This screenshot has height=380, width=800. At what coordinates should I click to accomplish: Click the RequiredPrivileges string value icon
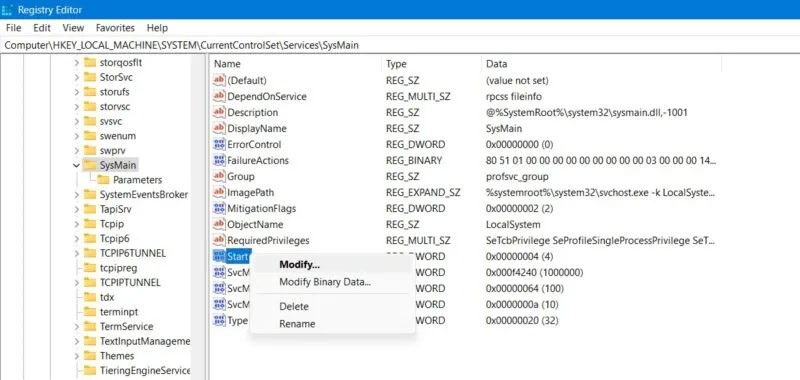219,240
